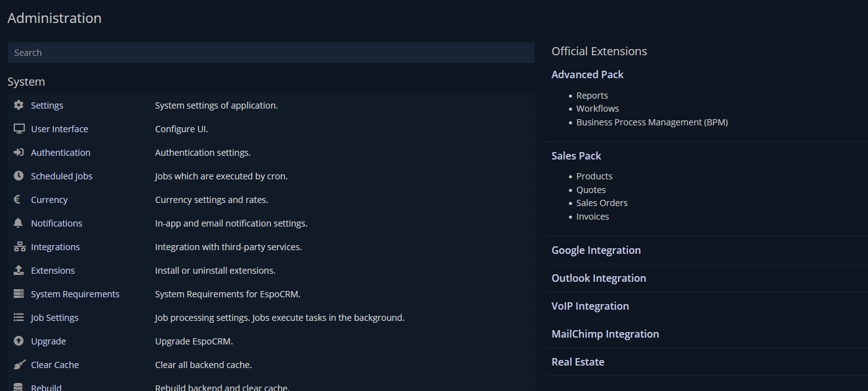Click the 'Products' item under Sales Pack
The image size is (868, 391).
tap(594, 176)
